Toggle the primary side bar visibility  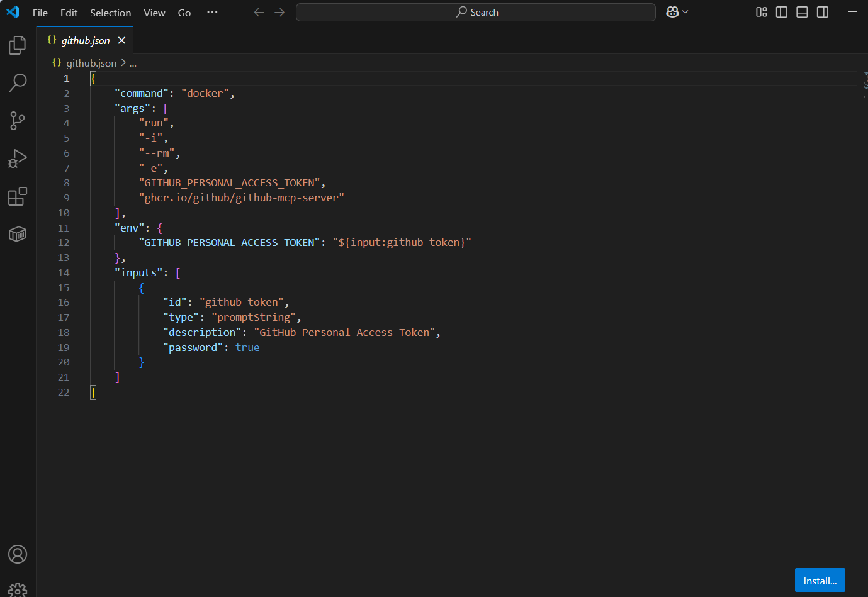pyautogui.click(x=782, y=12)
